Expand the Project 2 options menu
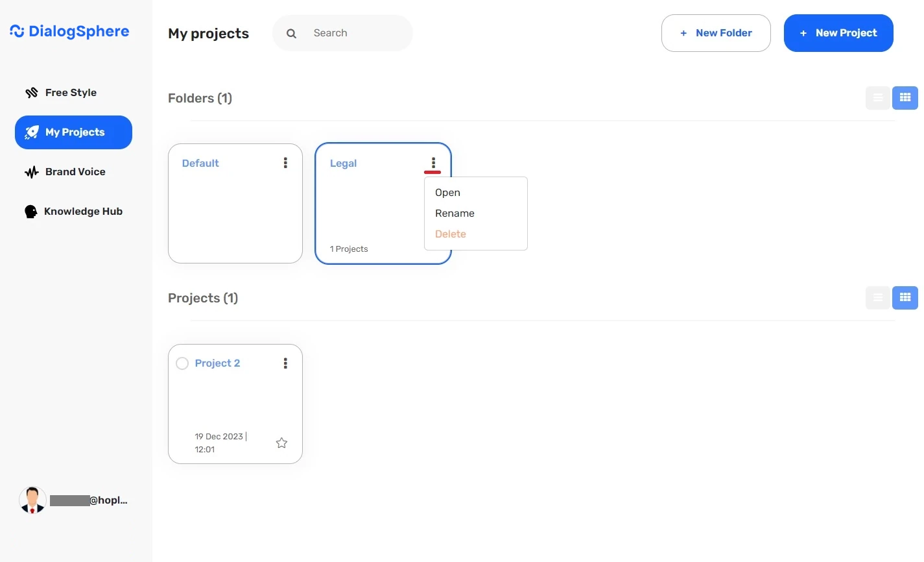The image size is (924, 562). 285,363
